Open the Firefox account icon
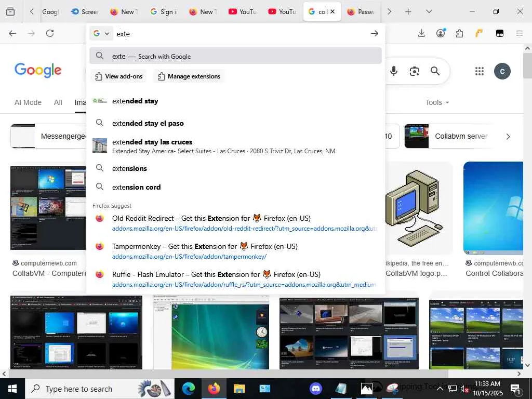The width and height of the screenshot is (532, 399). coord(441,33)
